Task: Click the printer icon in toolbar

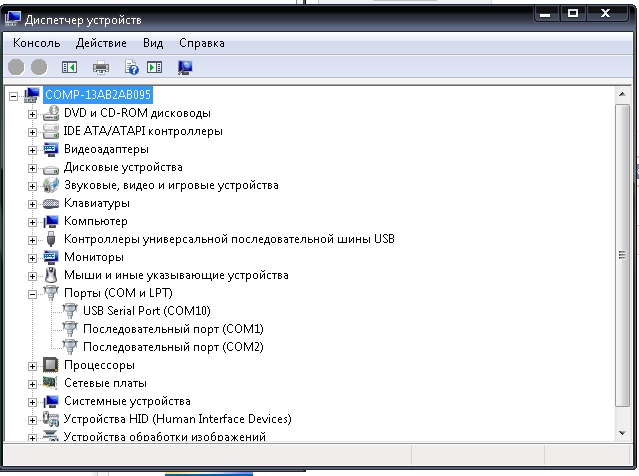Action: (x=101, y=67)
